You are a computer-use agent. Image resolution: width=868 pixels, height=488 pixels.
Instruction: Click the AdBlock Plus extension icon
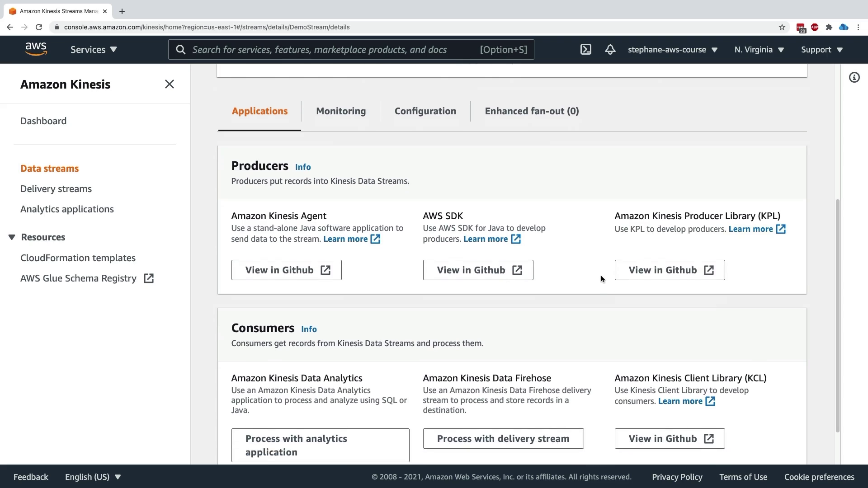[x=815, y=27]
